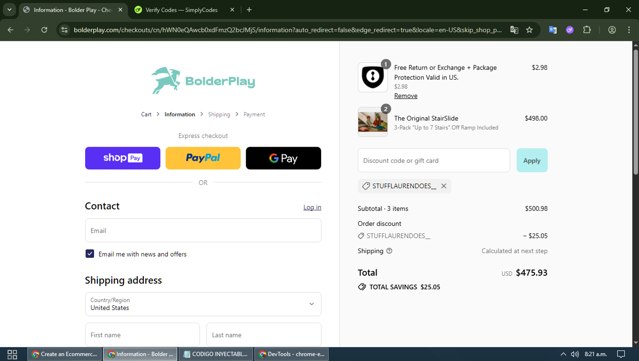Go to Cart breadcrumb
This screenshot has width=639, height=361.
coord(146,114)
